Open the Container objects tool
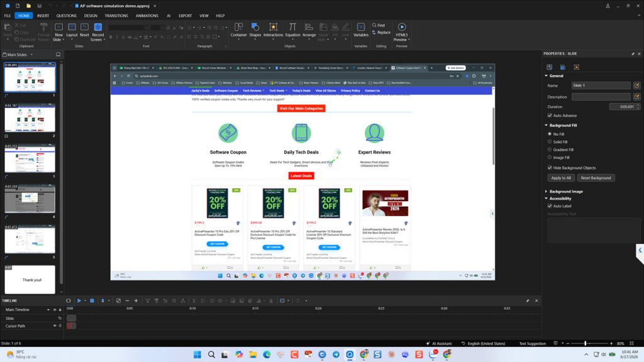The width and height of the screenshot is (644, 362). coord(238,30)
